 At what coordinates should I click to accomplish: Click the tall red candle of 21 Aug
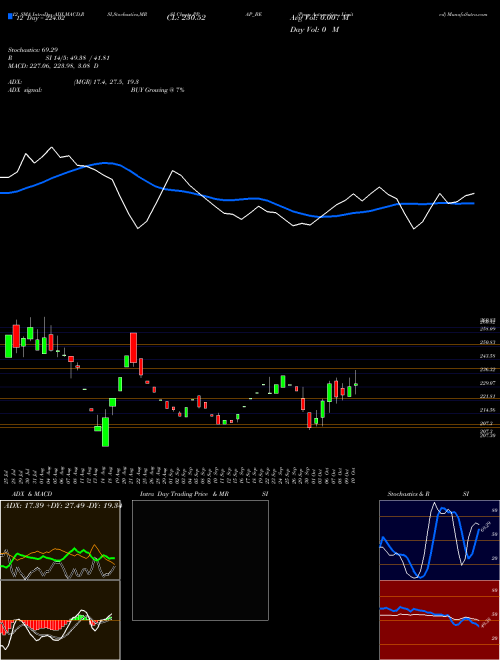(x=133, y=348)
